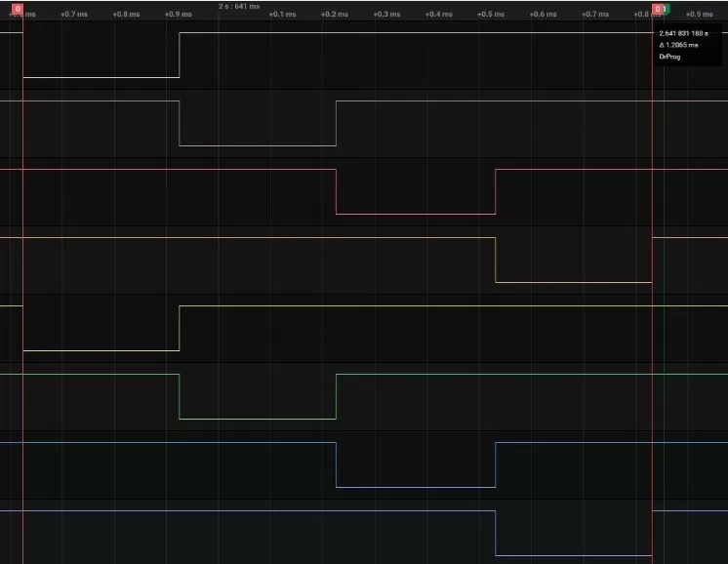Click the low pulse on light-blue seventh channel
Viewport: 728px width, 564px height.
pyautogui.click(x=416, y=486)
